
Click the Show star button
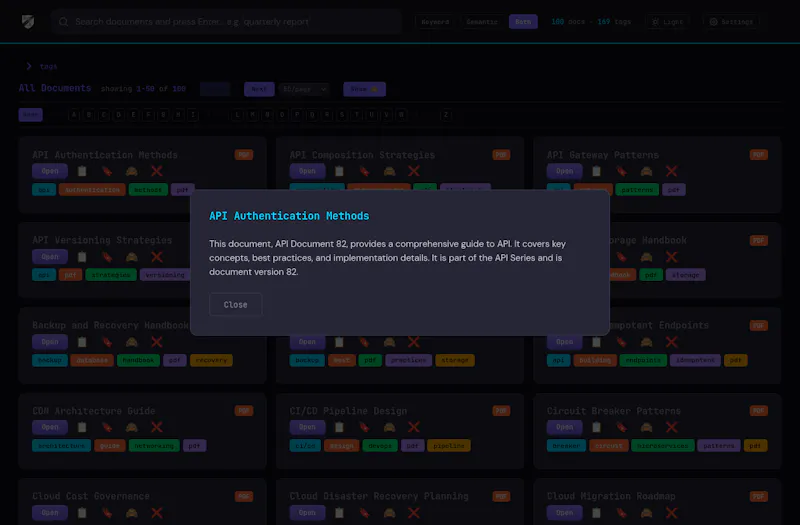click(x=364, y=89)
